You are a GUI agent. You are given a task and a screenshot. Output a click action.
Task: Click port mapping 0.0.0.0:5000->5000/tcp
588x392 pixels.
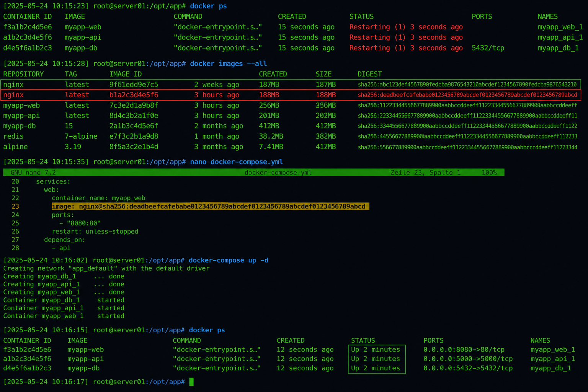tap(468, 359)
